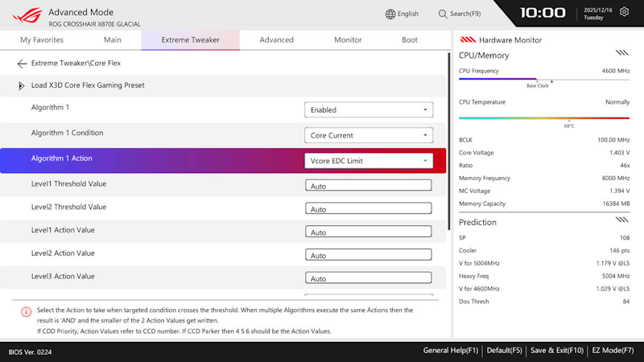Click Advanced Mode title
The image size is (644, 362).
(81, 12)
